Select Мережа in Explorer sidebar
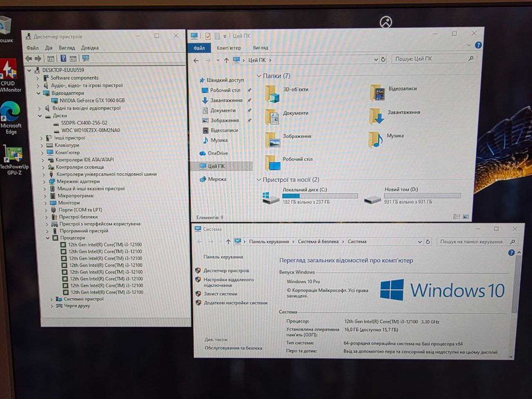This screenshot has width=532, height=399. pos(217,179)
